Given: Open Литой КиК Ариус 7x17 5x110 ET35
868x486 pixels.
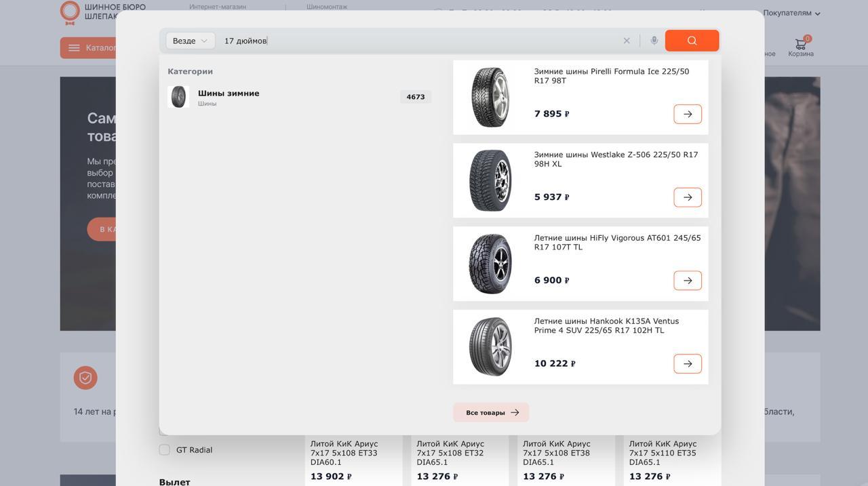Looking at the screenshot, I should click(x=663, y=453).
